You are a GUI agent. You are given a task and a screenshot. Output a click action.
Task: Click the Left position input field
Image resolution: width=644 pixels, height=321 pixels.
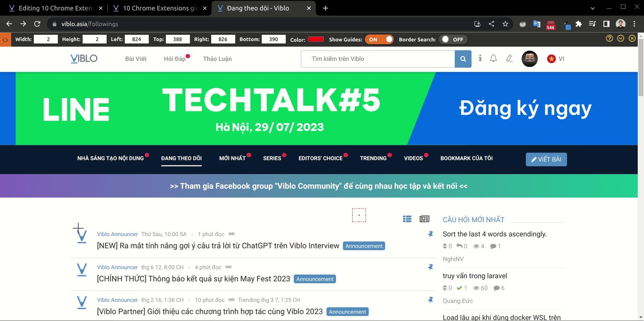click(x=137, y=39)
